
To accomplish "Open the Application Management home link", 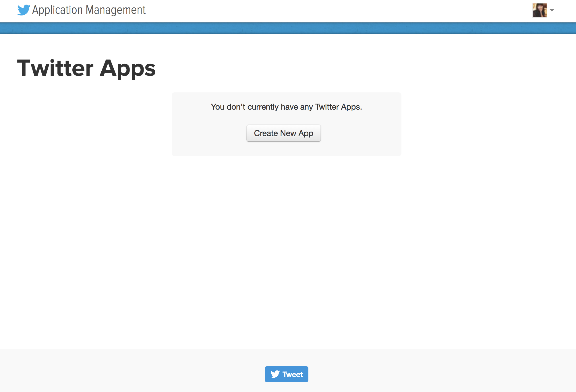I will point(89,10).
